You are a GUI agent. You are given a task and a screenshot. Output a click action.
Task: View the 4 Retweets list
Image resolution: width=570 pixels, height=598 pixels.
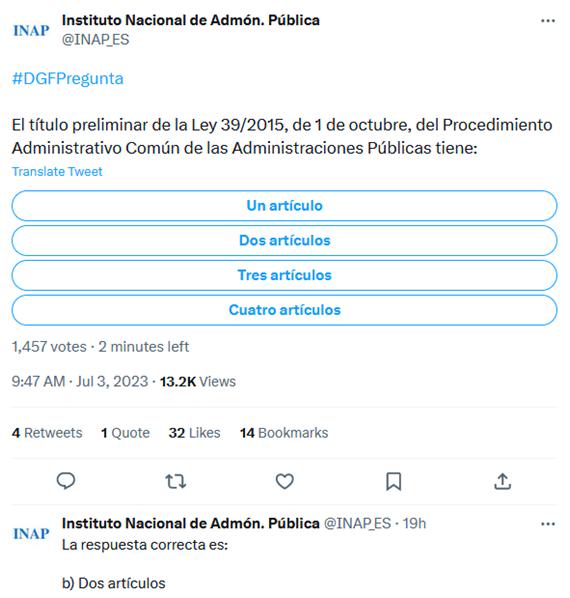[47, 433]
